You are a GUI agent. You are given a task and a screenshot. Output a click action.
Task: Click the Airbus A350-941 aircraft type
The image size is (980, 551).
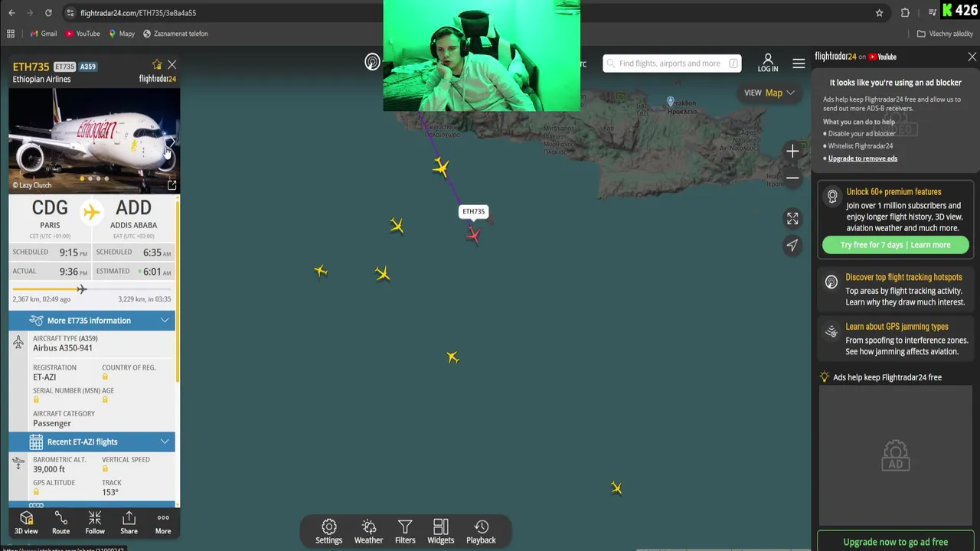(x=63, y=347)
